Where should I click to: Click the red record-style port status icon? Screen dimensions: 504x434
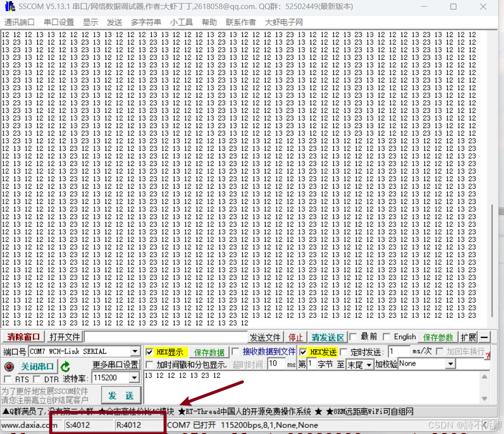point(9,366)
